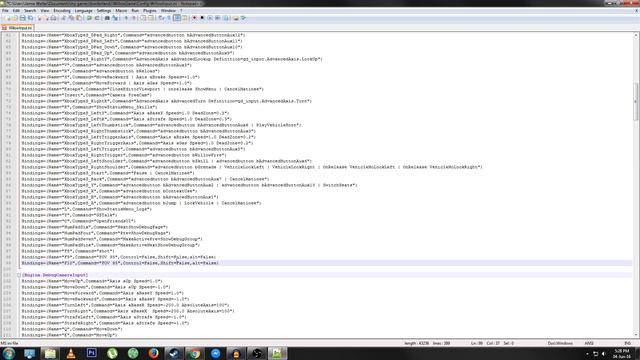
Task: Expand hidden system tray icons arrow
Action: 587,354
